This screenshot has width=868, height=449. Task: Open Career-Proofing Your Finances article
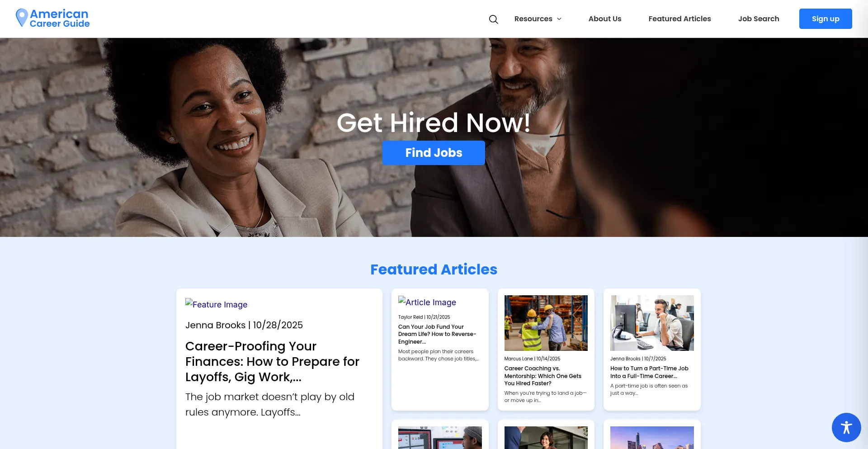click(272, 362)
